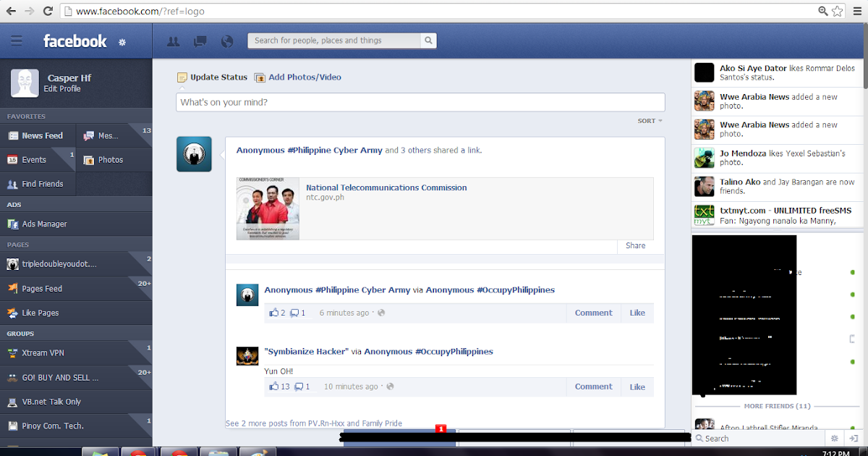Open the friend requests icon
The image size is (868, 456).
[174, 41]
